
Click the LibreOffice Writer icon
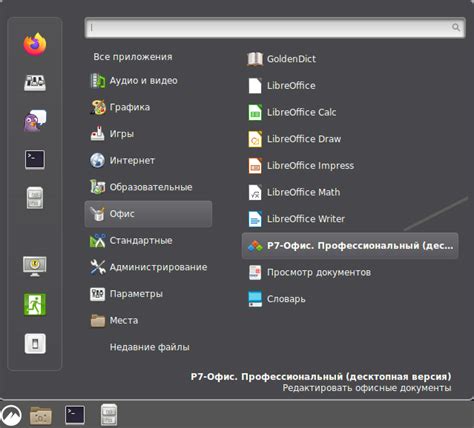(255, 219)
